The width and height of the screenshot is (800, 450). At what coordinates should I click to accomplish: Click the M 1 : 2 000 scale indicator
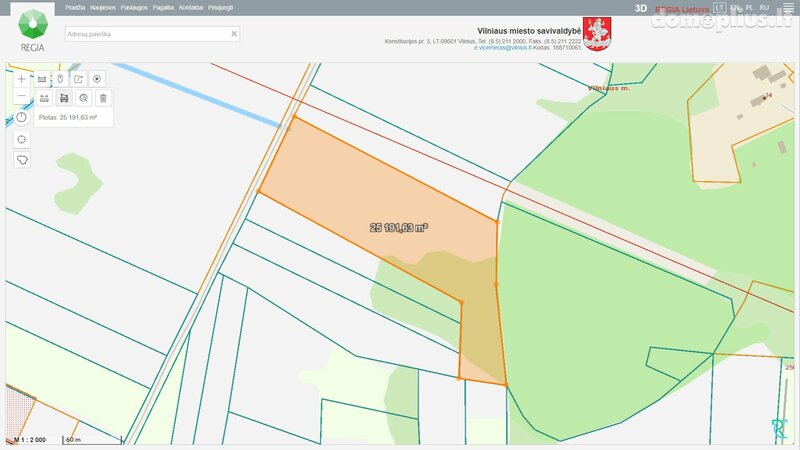[30, 439]
